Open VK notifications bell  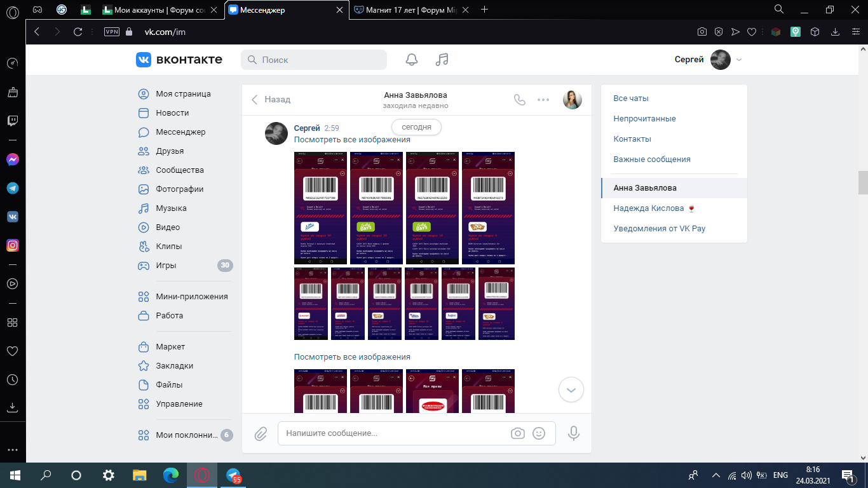click(x=412, y=60)
